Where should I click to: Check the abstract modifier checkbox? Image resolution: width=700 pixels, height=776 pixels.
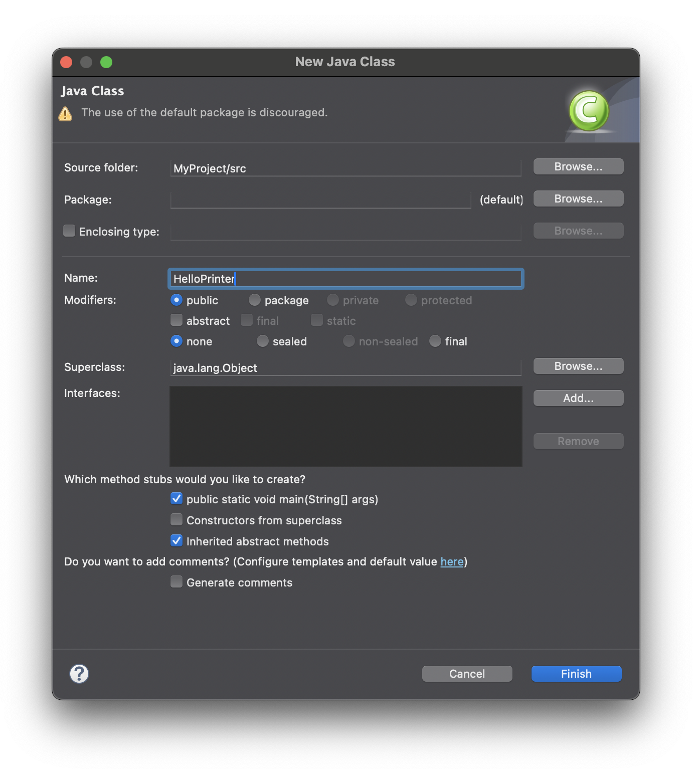tap(177, 320)
